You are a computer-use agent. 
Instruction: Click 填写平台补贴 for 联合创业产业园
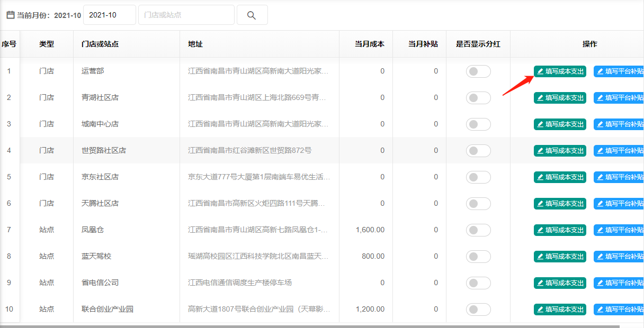point(619,309)
